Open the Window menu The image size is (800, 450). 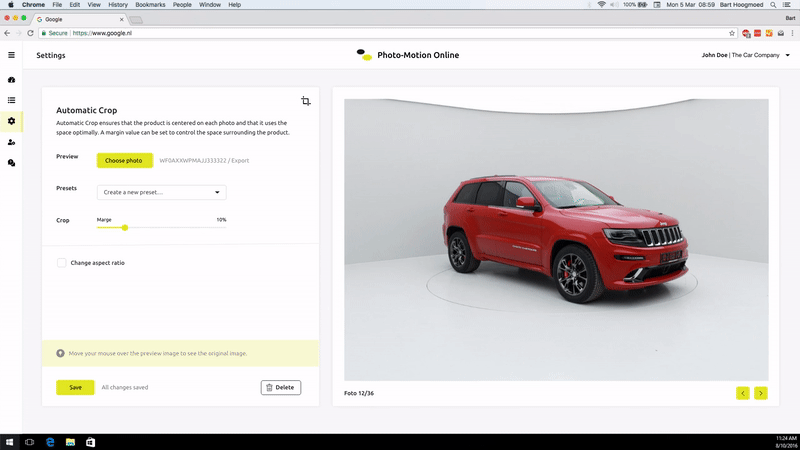coord(210,5)
